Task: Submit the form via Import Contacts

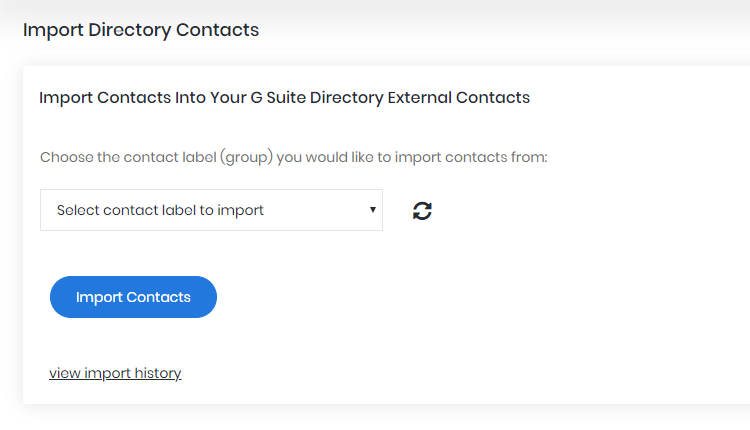Action: point(133,297)
